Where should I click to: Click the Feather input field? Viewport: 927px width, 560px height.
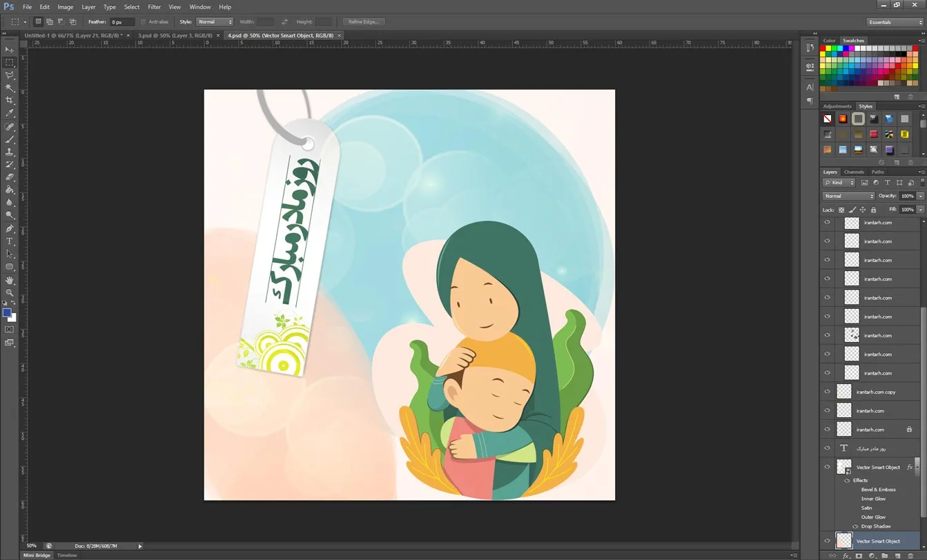coord(122,22)
